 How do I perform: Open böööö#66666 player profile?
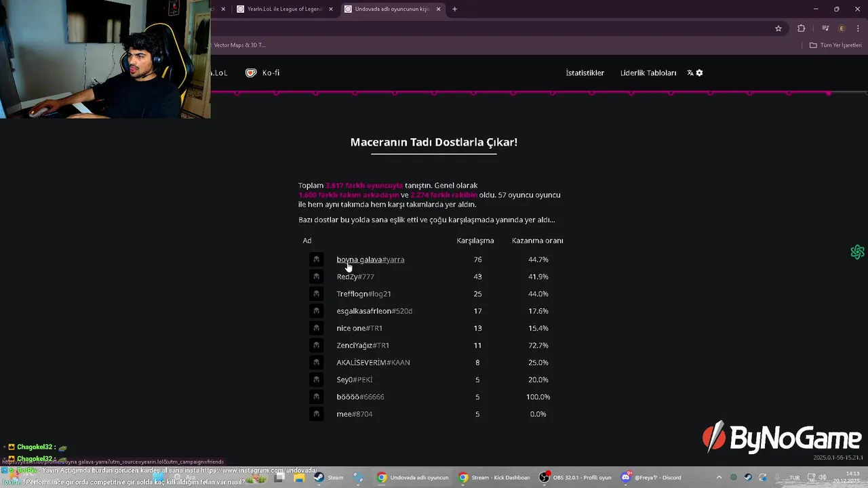[360, 396]
